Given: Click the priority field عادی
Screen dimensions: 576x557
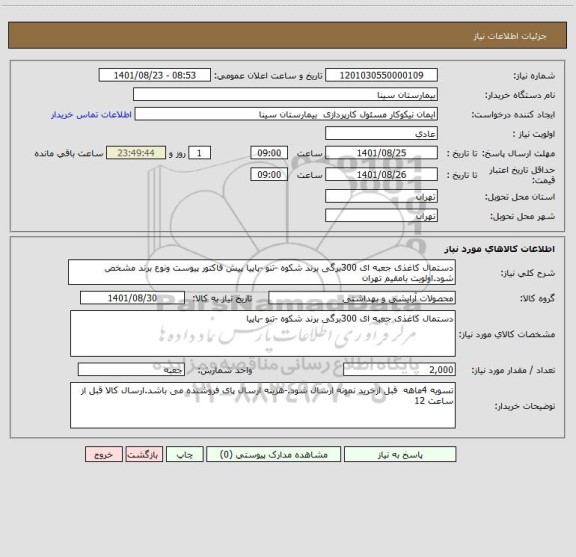Looking at the screenshot, I should tap(381, 133).
